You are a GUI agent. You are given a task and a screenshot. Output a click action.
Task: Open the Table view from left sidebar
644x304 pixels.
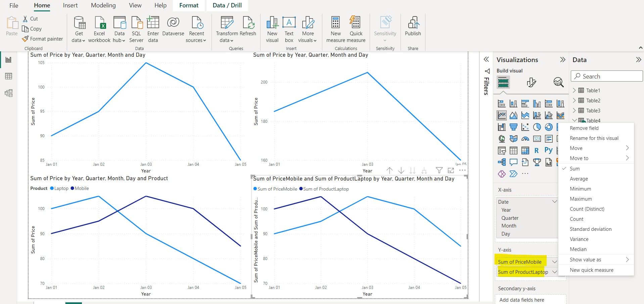(x=9, y=76)
